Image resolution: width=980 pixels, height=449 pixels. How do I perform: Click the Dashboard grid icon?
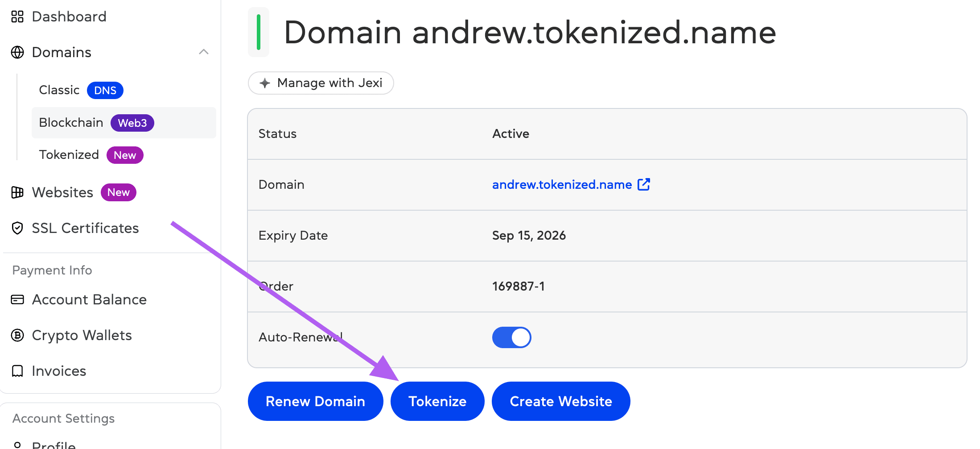tap(17, 17)
